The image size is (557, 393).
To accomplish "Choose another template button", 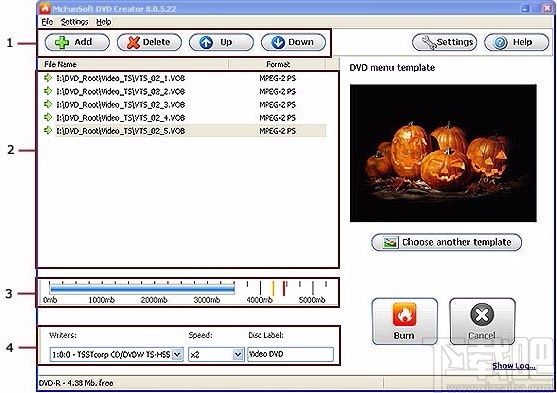I will (x=446, y=242).
